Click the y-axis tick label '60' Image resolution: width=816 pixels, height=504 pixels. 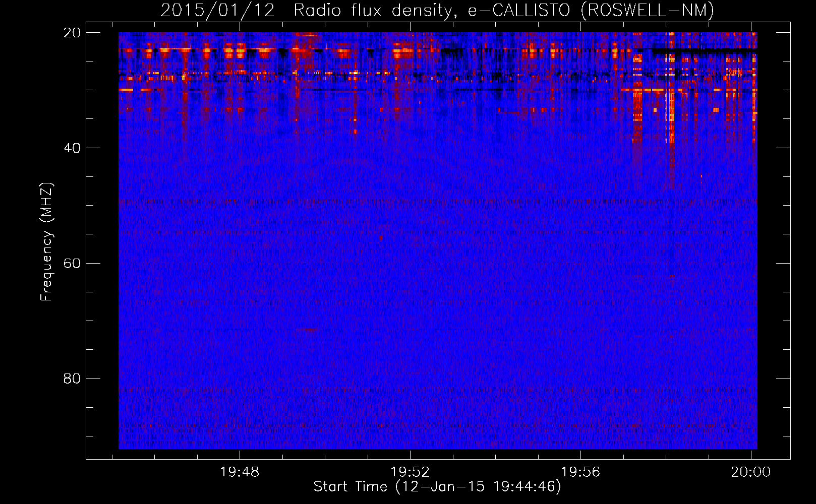[x=72, y=263]
